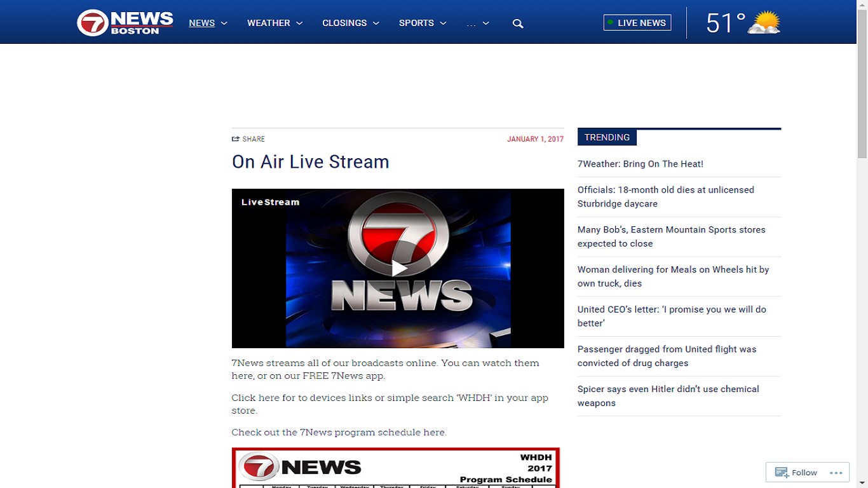Click the Follow icon in bottom widget
Screen dimensions: 868x488
pyautogui.click(x=782, y=472)
